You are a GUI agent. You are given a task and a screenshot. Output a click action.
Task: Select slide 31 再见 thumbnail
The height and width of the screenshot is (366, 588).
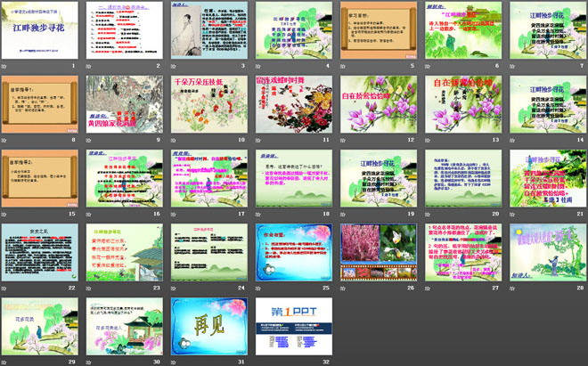(x=209, y=326)
